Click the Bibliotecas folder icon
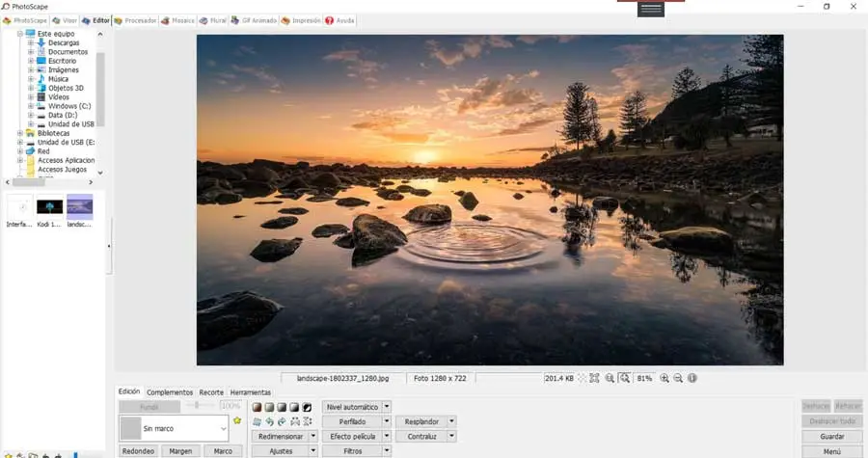 coord(31,133)
